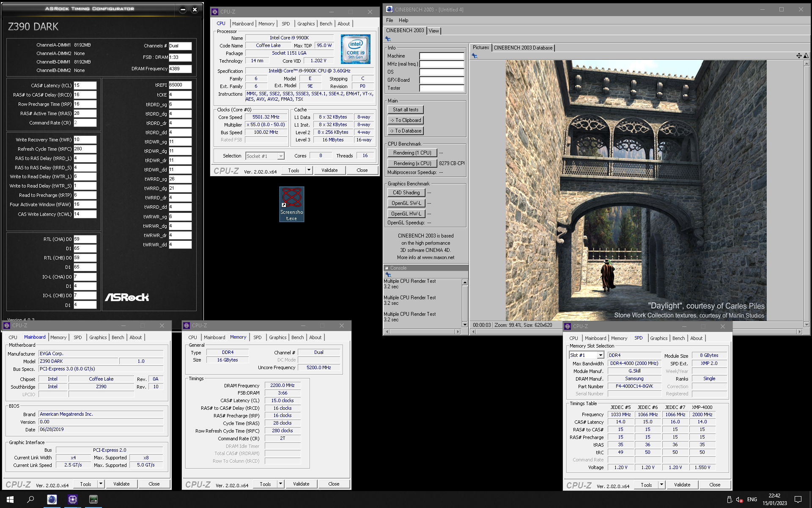Select the Pictures tab in CINEBENCH

pos(480,47)
